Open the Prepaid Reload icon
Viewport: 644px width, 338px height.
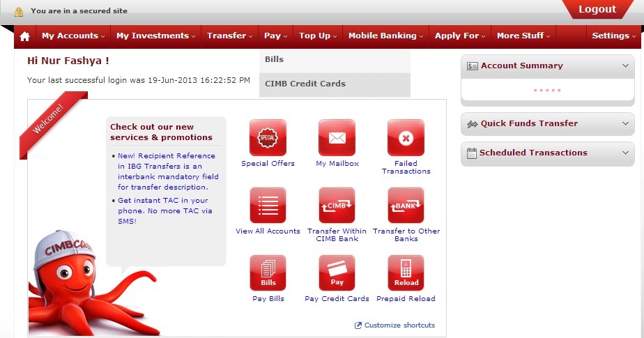[406, 273]
